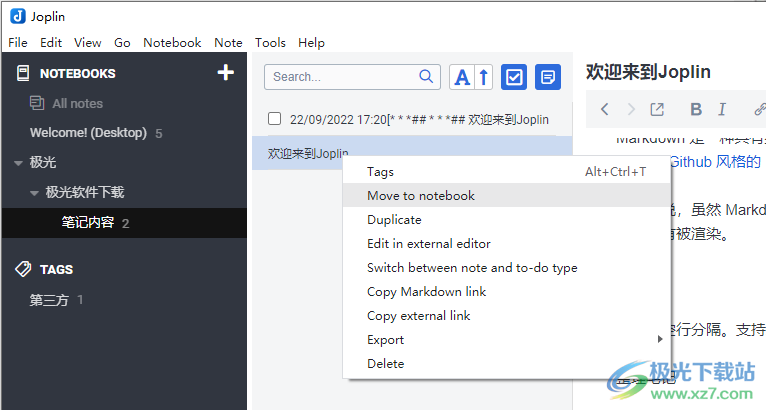Toggle external editing icon
766x410 pixels.
click(657, 109)
